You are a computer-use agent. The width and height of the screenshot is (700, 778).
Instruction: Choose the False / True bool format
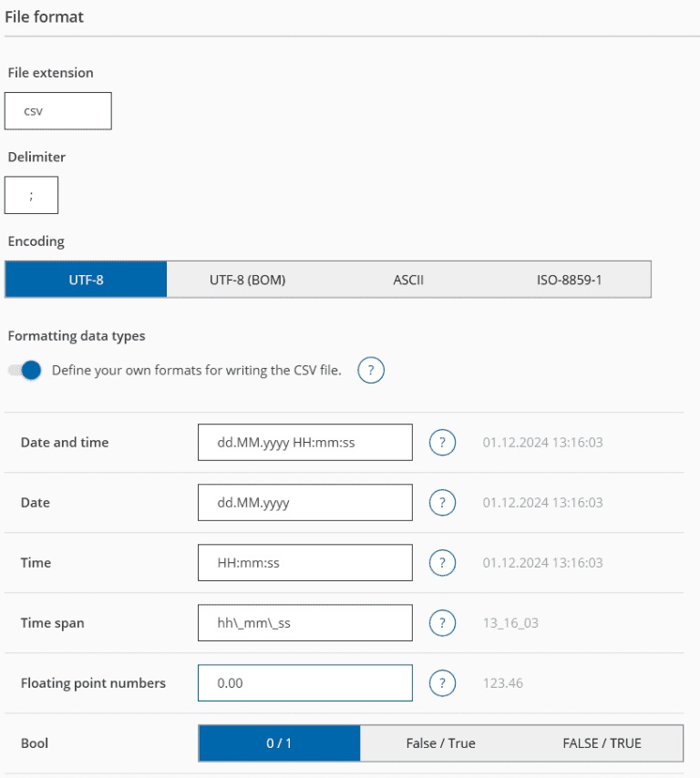click(x=441, y=743)
